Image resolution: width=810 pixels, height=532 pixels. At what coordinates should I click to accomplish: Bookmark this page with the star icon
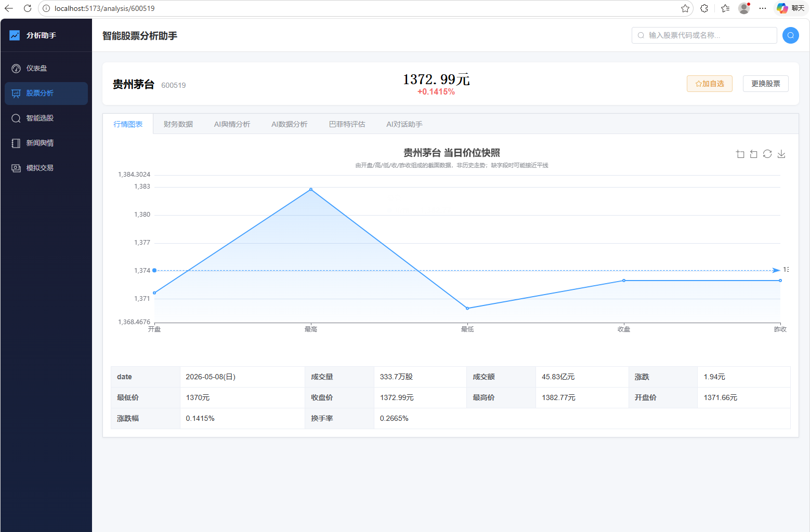[685, 8]
